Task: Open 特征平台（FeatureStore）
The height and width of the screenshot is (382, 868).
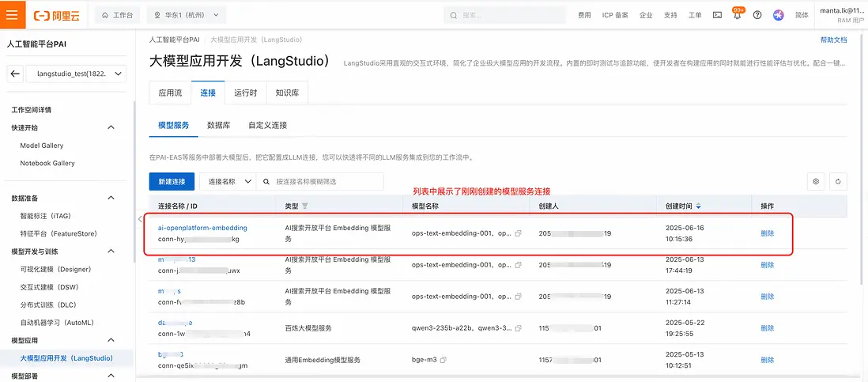Action: click(58, 233)
